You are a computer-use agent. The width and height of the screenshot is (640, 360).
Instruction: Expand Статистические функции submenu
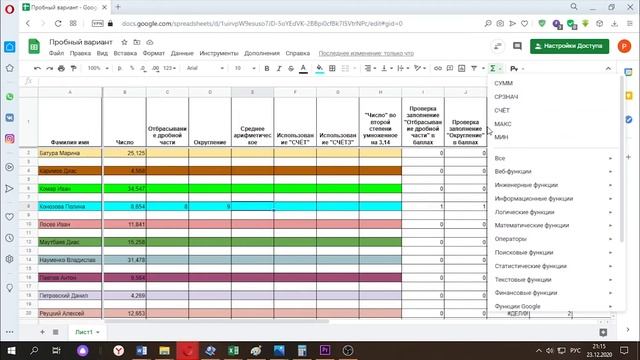[553, 266]
